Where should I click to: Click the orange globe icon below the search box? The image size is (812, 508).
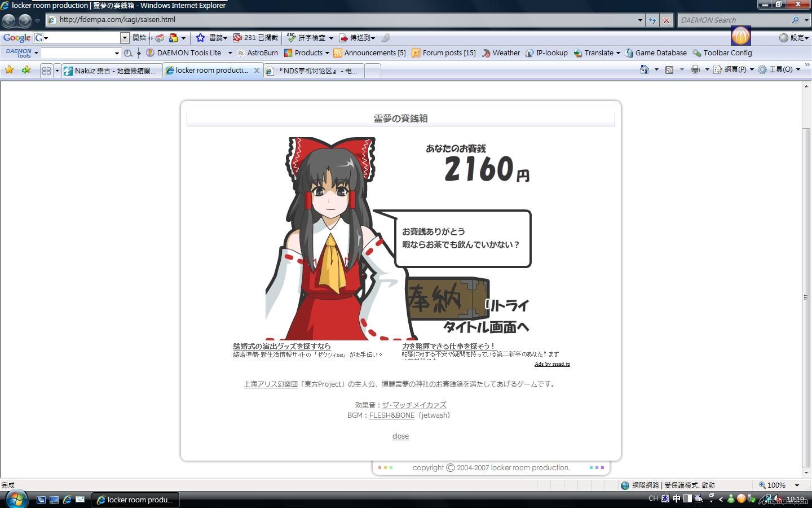(740, 36)
